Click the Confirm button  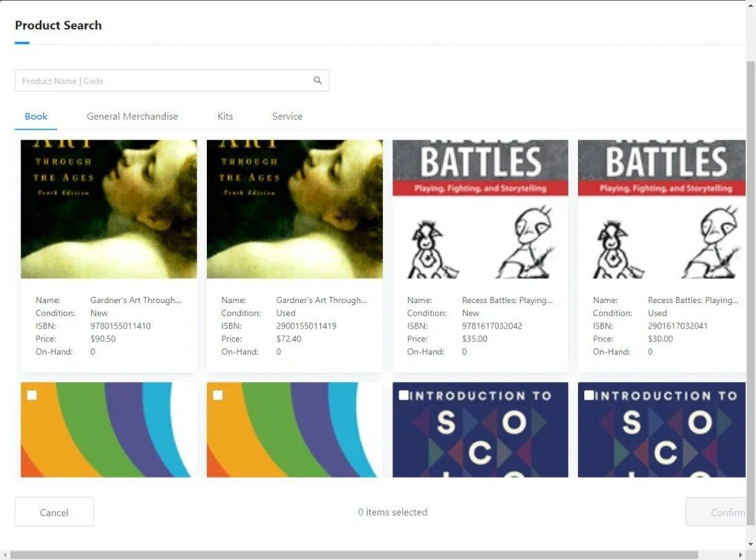click(715, 512)
